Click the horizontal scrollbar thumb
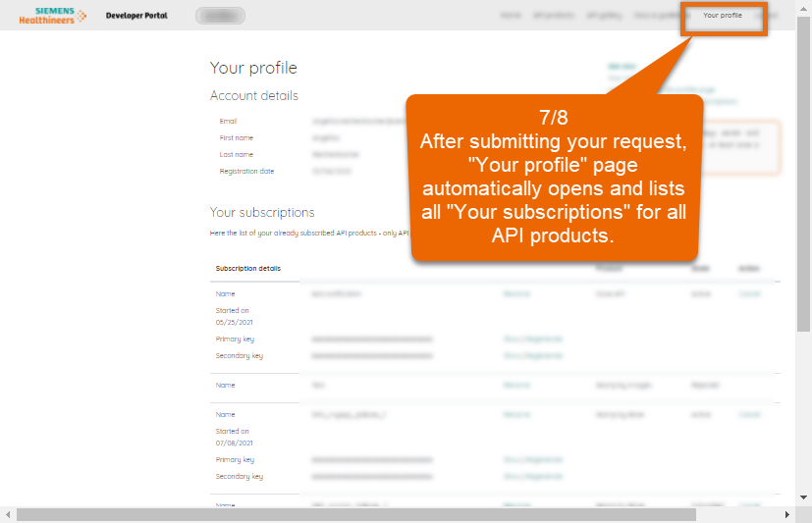 [393, 515]
